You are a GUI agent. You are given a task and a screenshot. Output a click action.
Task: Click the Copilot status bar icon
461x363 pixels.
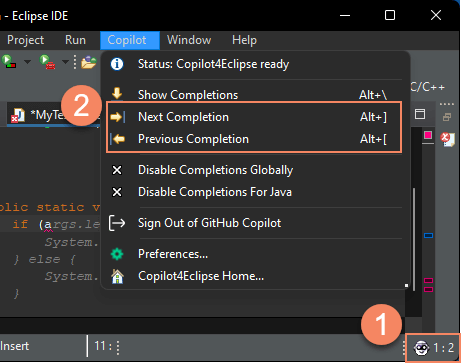pos(421,348)
